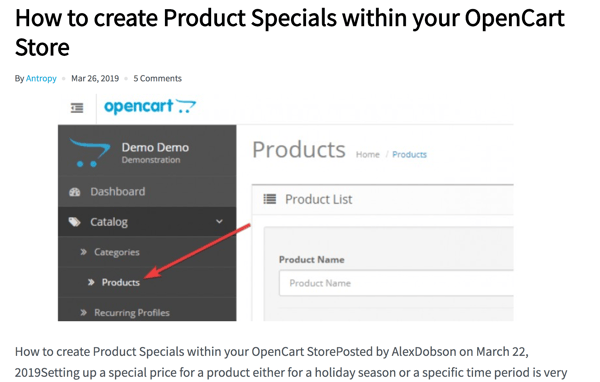Open the 5 Comments link

click(157, 78)
